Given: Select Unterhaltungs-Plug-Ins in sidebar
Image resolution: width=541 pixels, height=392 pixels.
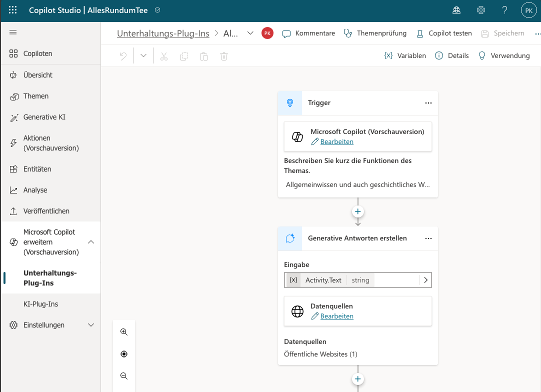Looking at the screenshot, I should click(x=51, y=278).
